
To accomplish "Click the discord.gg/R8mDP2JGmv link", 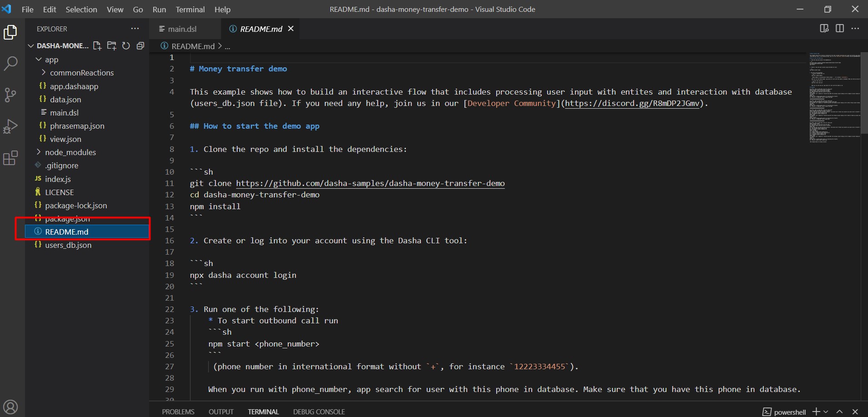I will (632, 103).
